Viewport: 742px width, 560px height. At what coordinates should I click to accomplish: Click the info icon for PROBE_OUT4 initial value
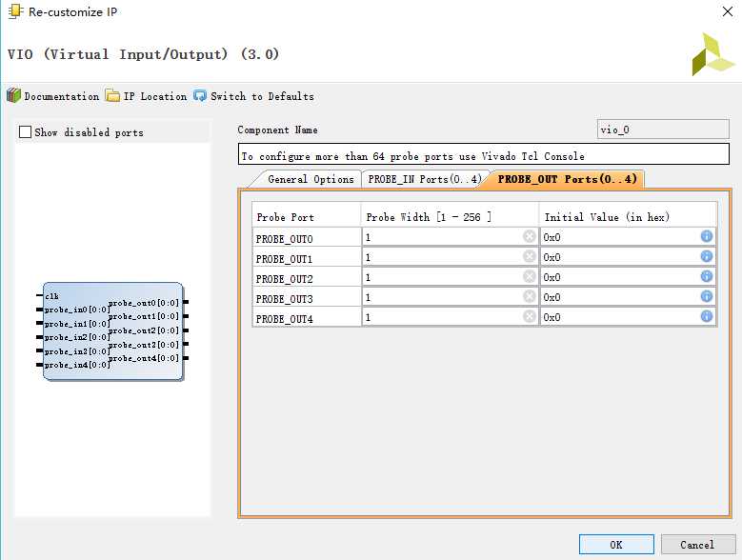[706, 316]
